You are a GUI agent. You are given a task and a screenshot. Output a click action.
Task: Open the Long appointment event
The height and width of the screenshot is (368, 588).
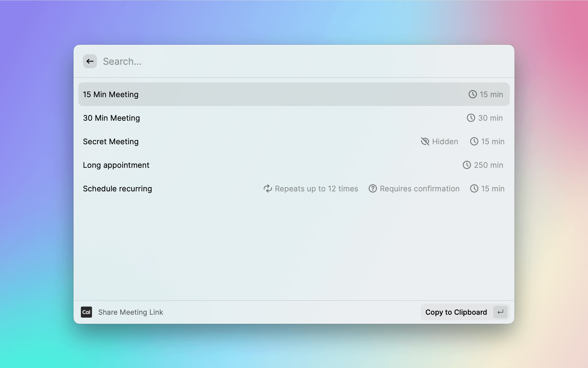(116, 165)
